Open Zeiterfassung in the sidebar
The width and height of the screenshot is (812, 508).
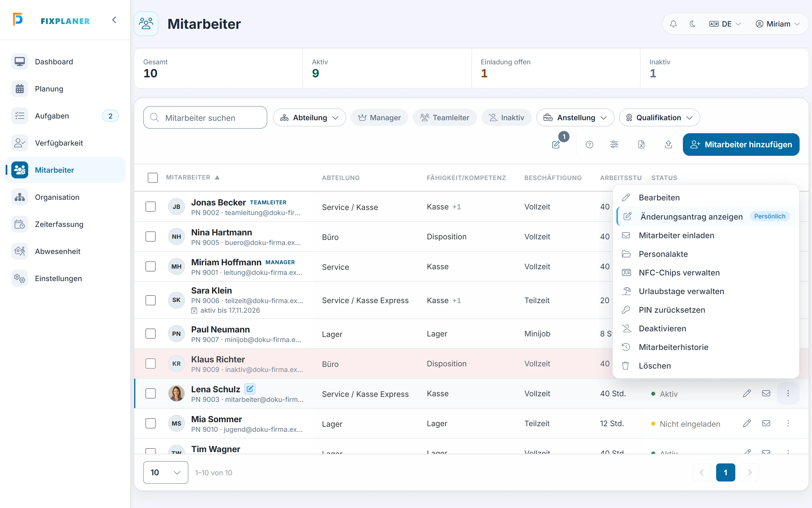[65, 224]
